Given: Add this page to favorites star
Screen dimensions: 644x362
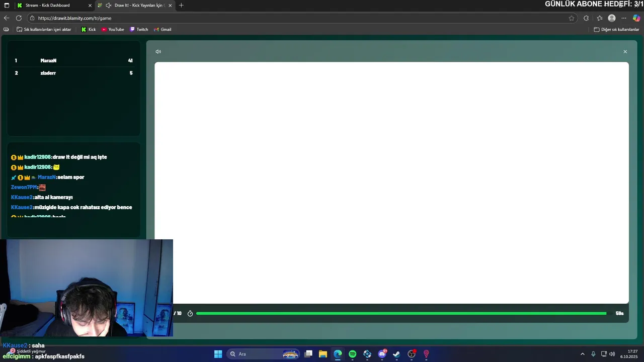Looking at the screenshot, I should pos(572,18).
